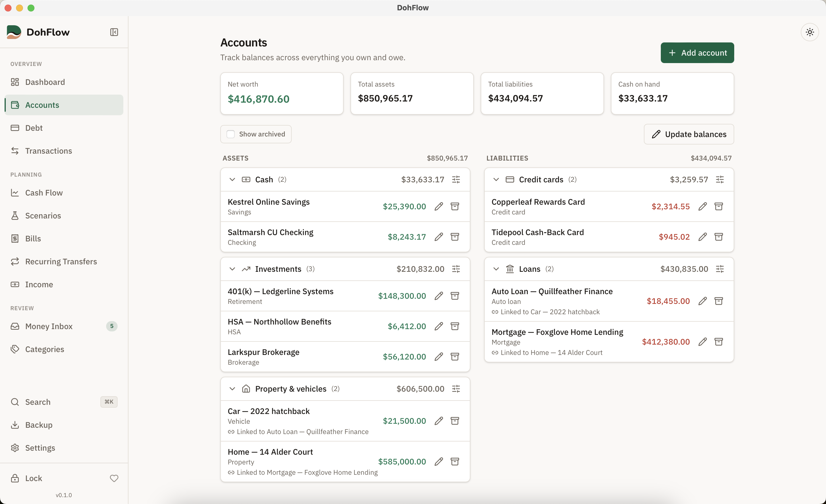Open the Dashboard page
Image resolution: width=826 pixels, height=504 pixels.
64,82
